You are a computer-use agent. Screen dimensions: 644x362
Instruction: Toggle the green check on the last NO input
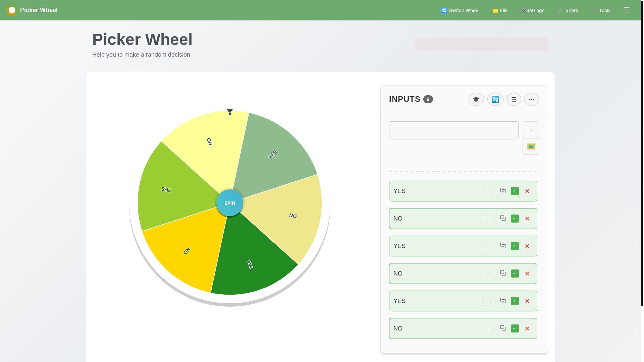(515, 328)
